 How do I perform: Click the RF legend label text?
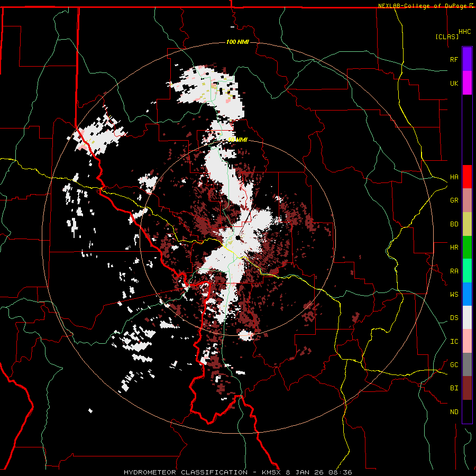(x=454, y=59)
